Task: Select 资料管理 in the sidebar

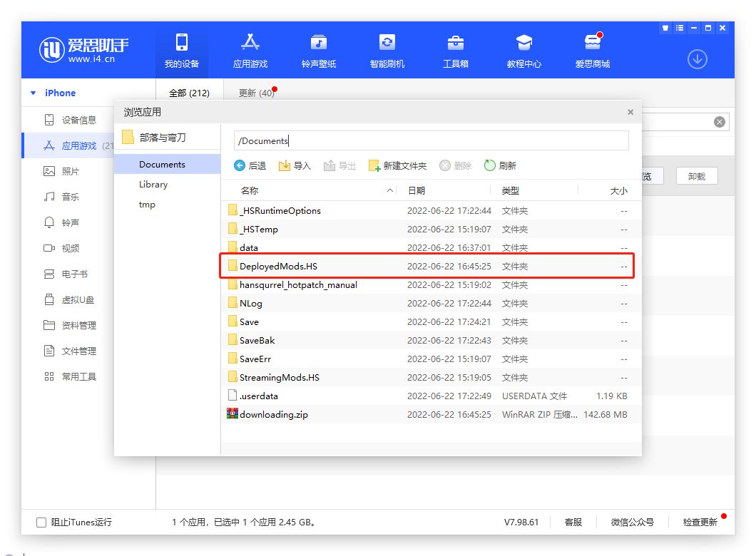Action: [x=71, y=325]
